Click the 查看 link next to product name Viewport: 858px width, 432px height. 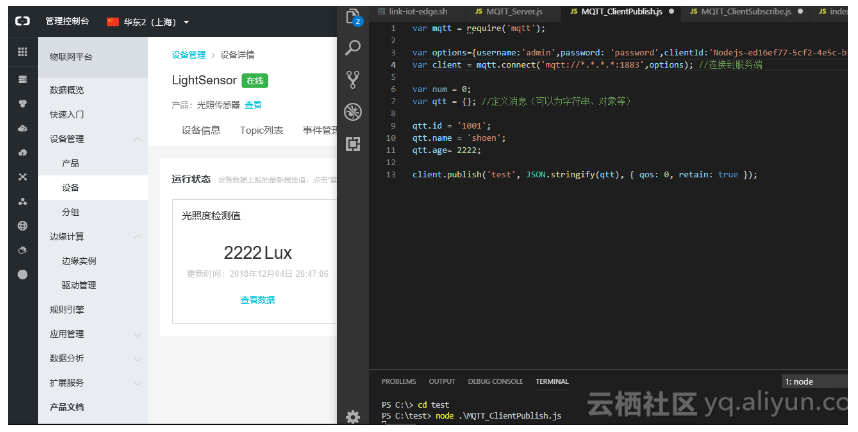[253, 105]
